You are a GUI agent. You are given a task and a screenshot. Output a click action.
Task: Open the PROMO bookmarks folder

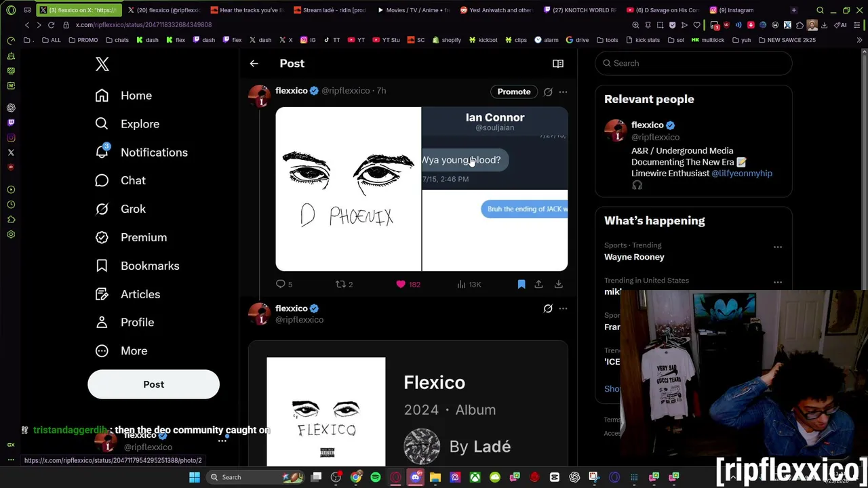click(83, 40)
